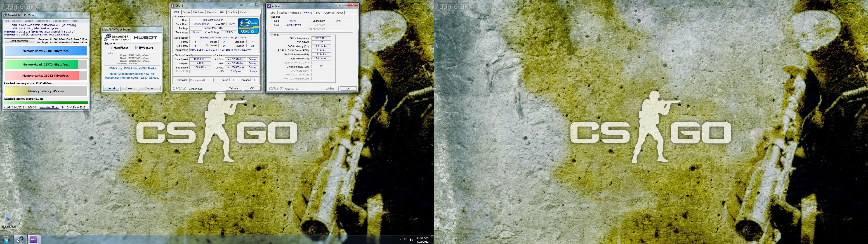This screenshot has width=868, height=244.
Task: Switch to Mainboard tab in left CPU-Z window
Action: pyautogui.click(x=198, y=12)
